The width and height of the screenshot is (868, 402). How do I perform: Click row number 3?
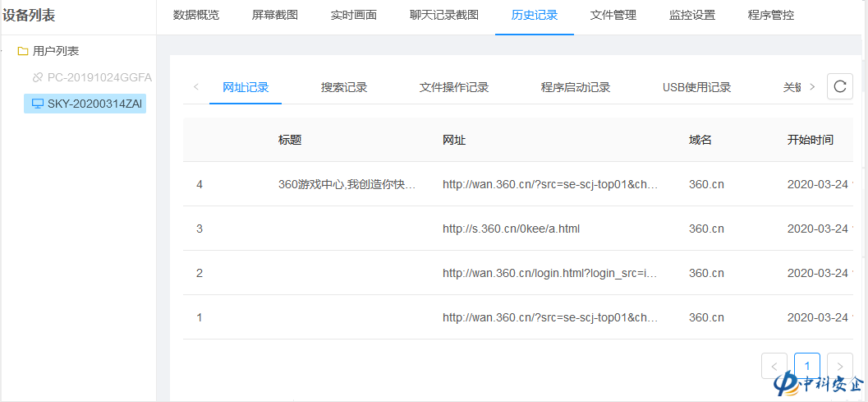200,229
